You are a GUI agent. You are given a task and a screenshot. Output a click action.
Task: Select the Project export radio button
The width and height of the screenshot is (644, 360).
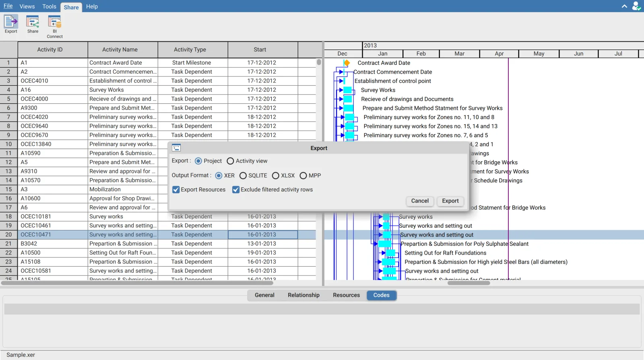(x=198, y=161)
